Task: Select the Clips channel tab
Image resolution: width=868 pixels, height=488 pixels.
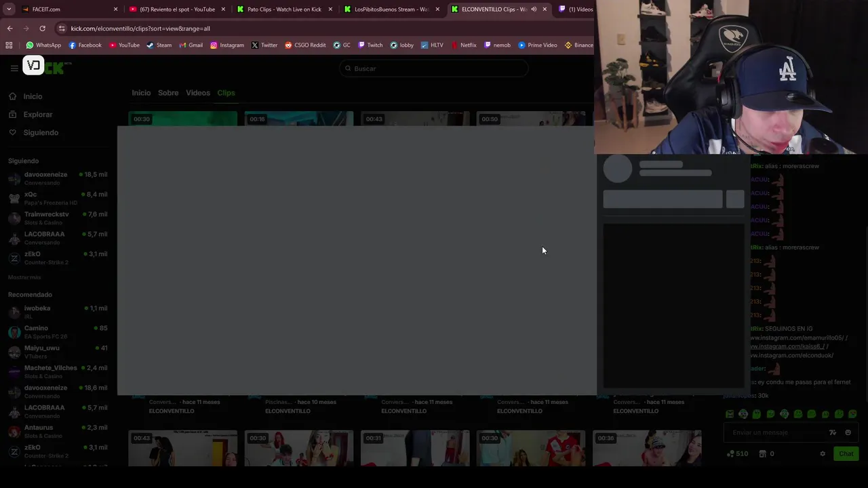Action: (226, 93)
